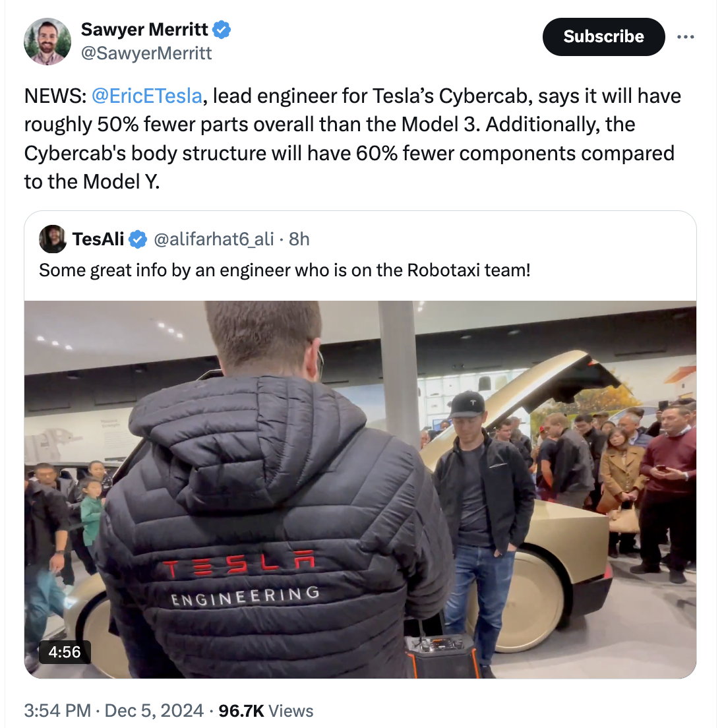Screen dimensions: 724x728
Task: Click the main tweet NEWS text body
Action: pyautogui.click(x=353, y=139)
